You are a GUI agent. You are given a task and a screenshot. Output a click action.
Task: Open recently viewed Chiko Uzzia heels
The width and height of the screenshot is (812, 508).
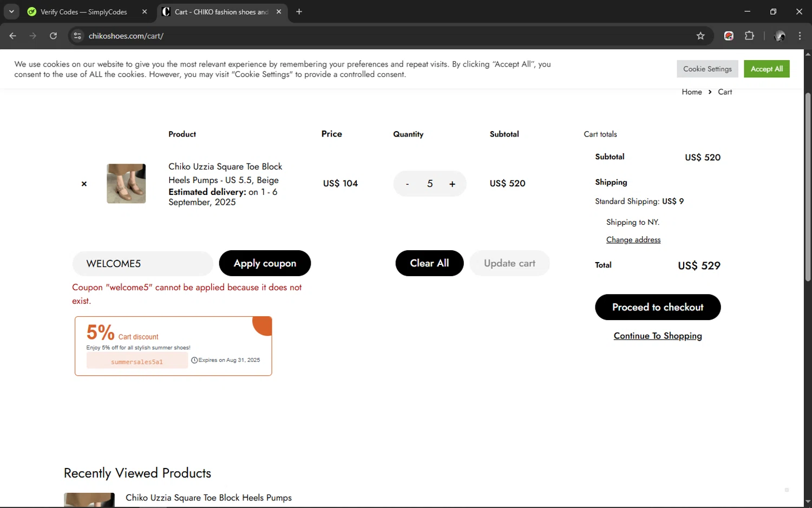coord(208,498)
